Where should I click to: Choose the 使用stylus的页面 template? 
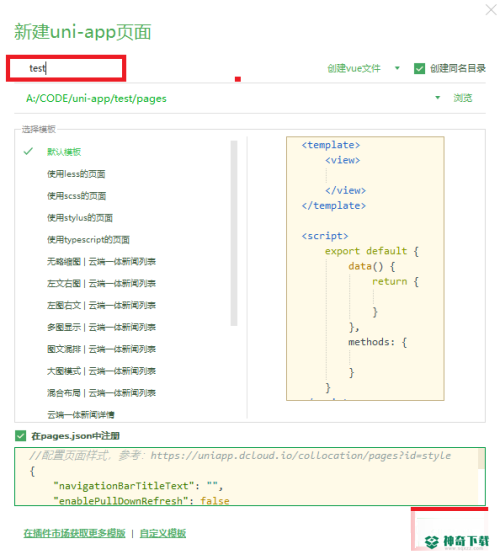[x=80, y=218]
